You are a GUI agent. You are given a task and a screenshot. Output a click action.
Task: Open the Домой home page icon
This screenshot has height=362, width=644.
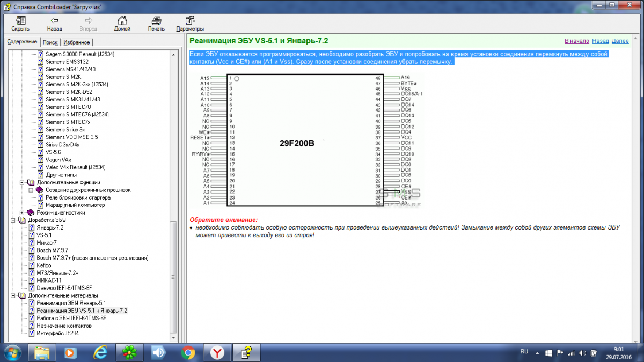click(x=122, y=23)
